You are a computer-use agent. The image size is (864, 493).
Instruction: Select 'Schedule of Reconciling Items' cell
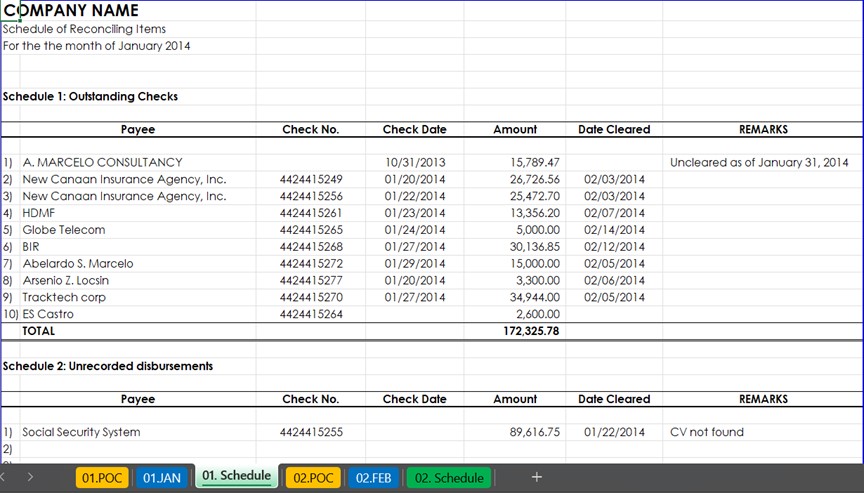point(84,29)
